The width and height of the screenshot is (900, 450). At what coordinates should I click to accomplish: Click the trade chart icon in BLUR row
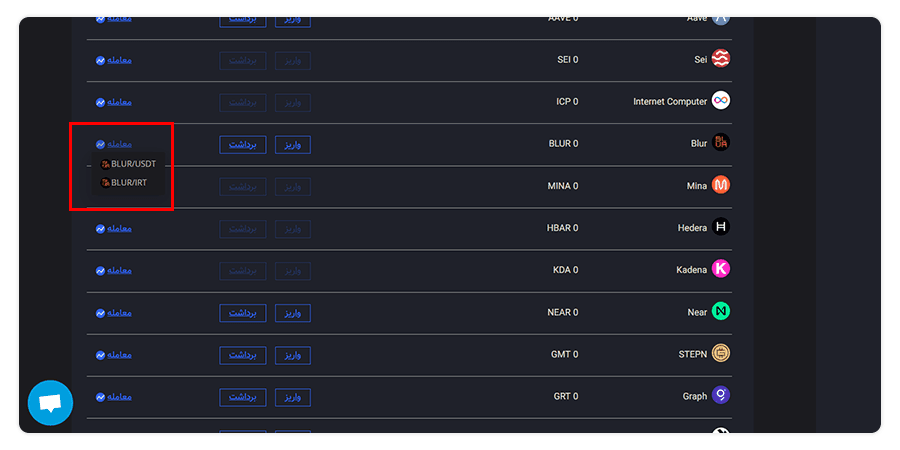click(100, 144)
